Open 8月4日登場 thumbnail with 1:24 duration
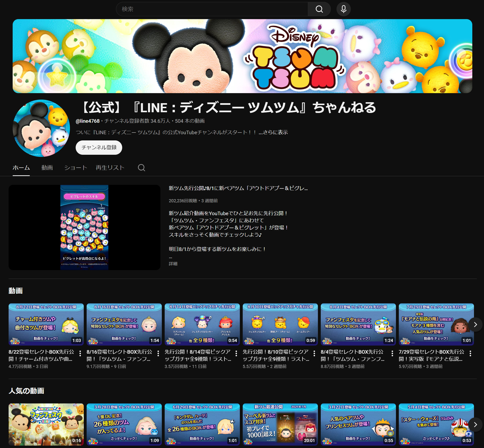Viewport: 484px width, 448px height. tap(358, 324)
